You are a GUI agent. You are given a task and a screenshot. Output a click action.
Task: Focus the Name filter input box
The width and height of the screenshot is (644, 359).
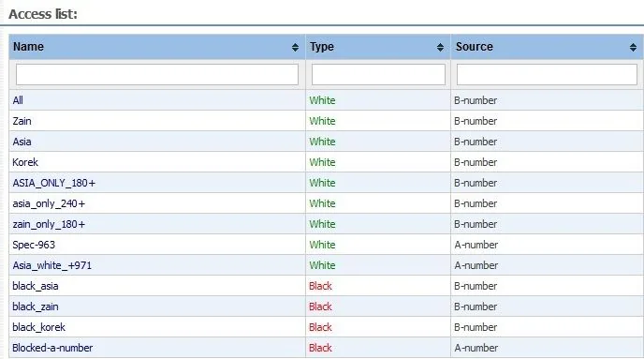(x=157, y=74)
